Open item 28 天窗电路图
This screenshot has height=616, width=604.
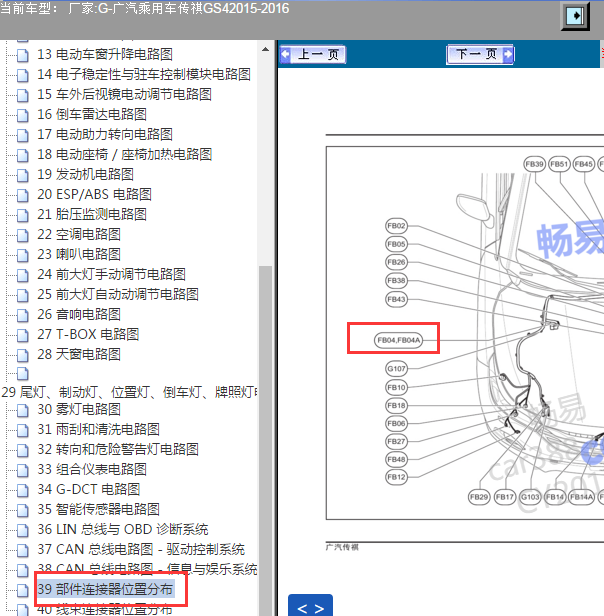(x=79, y=355)
